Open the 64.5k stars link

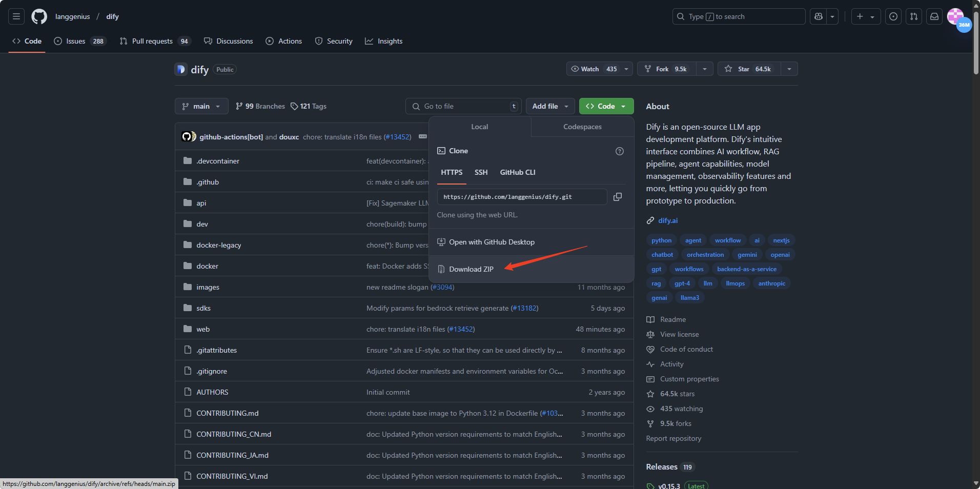(x=677, y=394)
